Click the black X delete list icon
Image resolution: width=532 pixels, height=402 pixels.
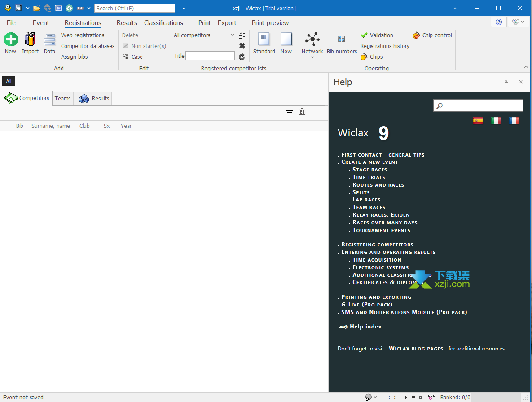tap(242, 46)
